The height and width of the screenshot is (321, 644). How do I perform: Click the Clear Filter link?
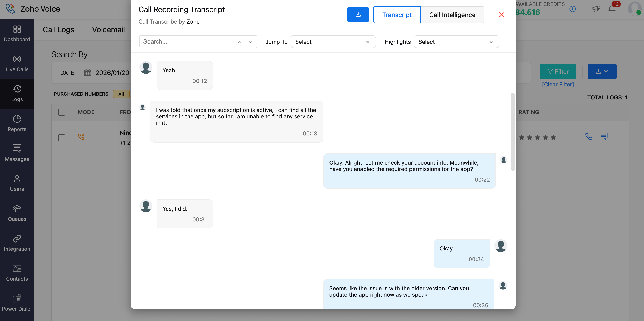pyautogui.click(x=558, y=84)
